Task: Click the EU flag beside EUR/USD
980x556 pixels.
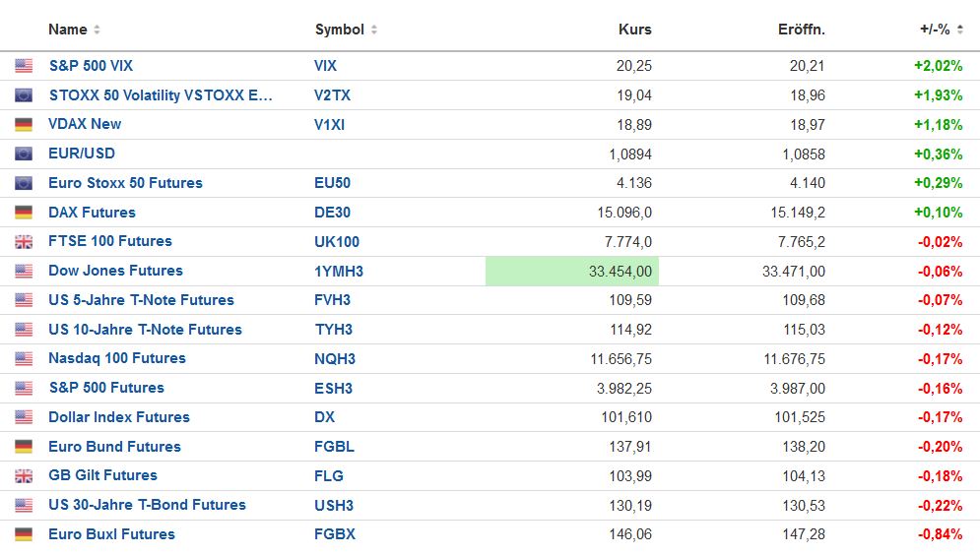Action: click(x=24, y=154)
